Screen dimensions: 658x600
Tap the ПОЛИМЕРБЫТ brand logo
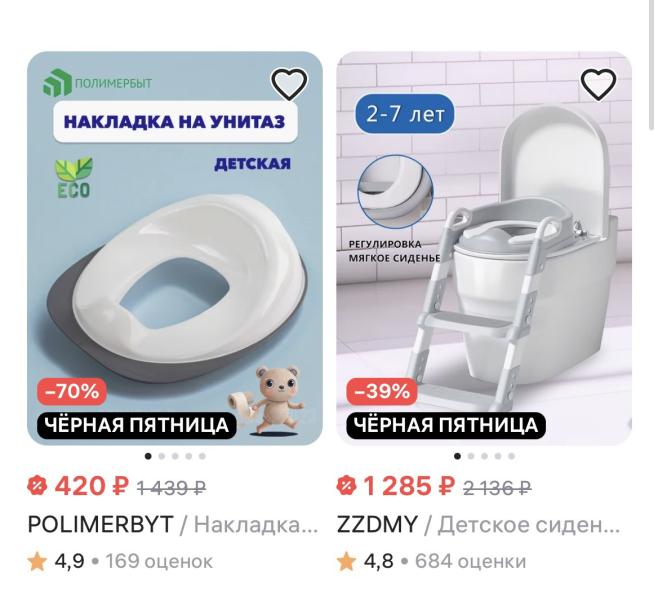[98, 83]
